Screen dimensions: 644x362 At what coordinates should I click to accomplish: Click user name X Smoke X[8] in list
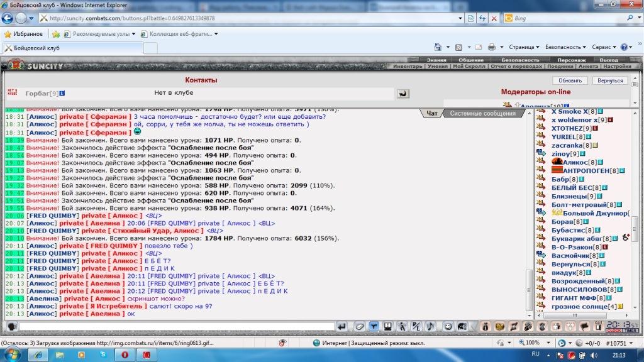coord(574,111)
